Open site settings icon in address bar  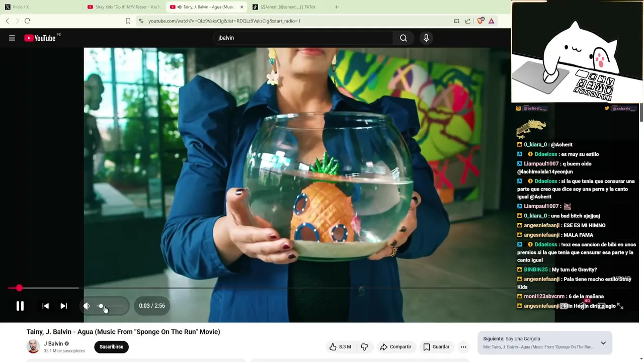(x=141, y=21)
